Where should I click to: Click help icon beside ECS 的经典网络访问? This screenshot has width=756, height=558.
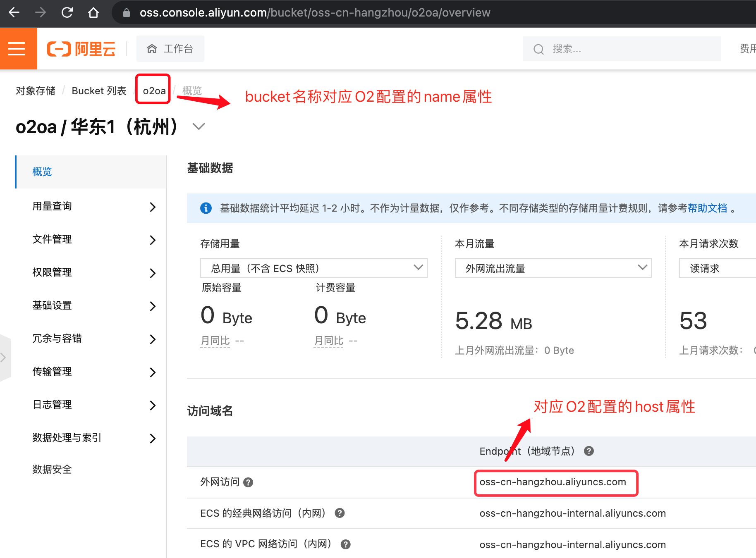(x=340, y=513)
